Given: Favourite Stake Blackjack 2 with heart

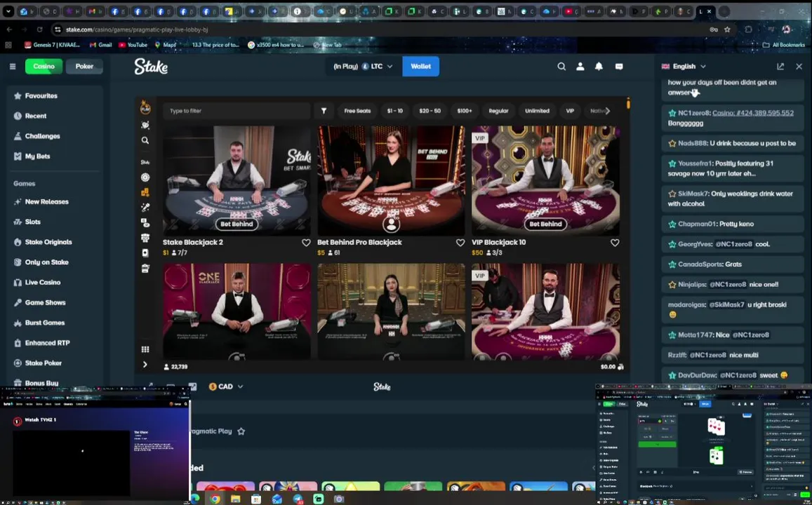Looking at the screenshot, I should [x=306, y=243].
